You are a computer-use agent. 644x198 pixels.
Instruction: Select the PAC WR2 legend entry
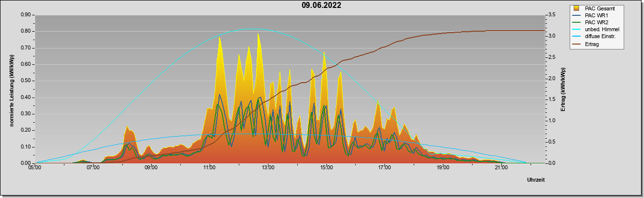596,22
